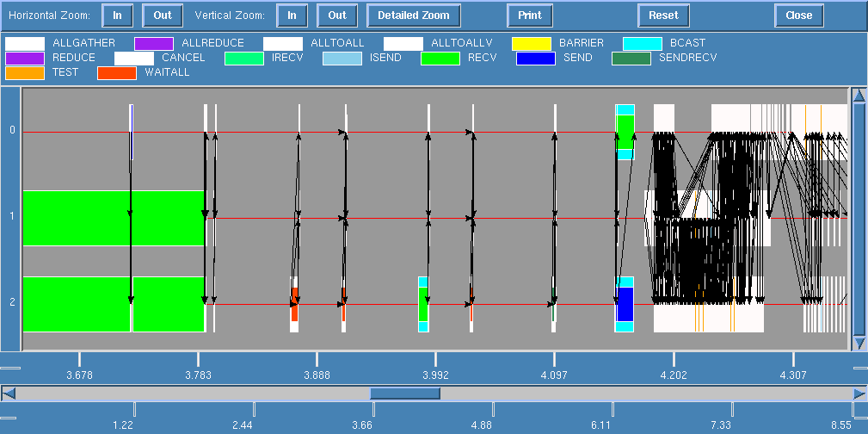Click overview time label 3.66
868x434 pixels.
coord(362,425)
